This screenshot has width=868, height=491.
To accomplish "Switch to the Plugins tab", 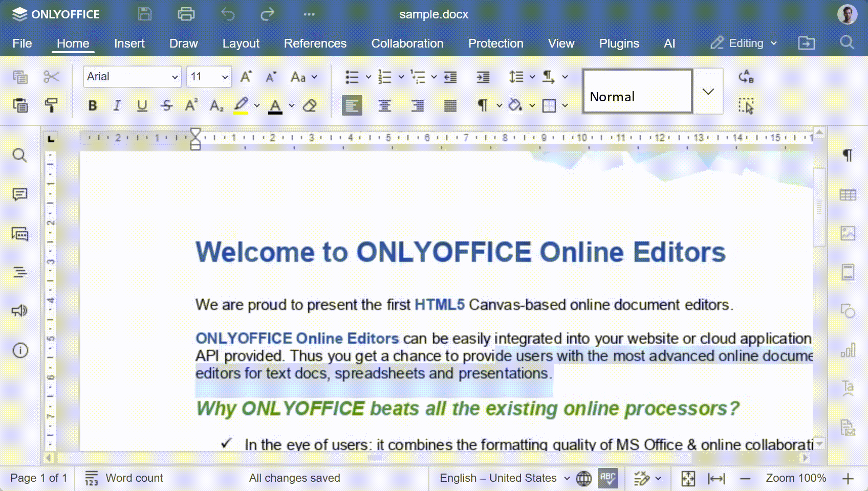I will click(619, 43).
